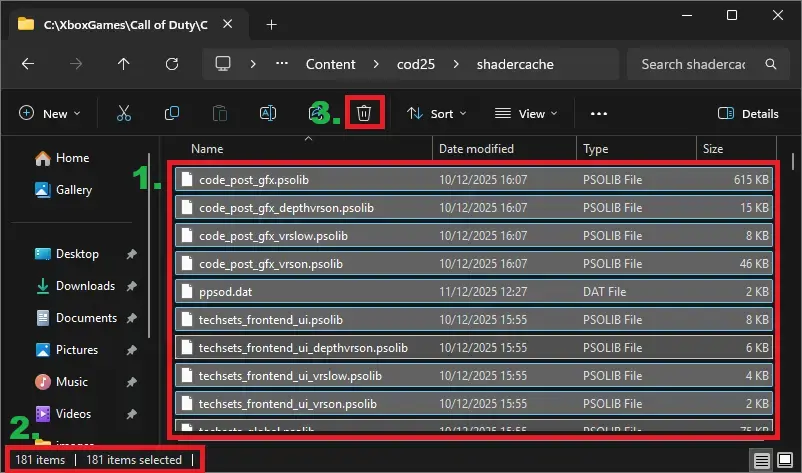Sort by Date modified column header

(476, 149)
